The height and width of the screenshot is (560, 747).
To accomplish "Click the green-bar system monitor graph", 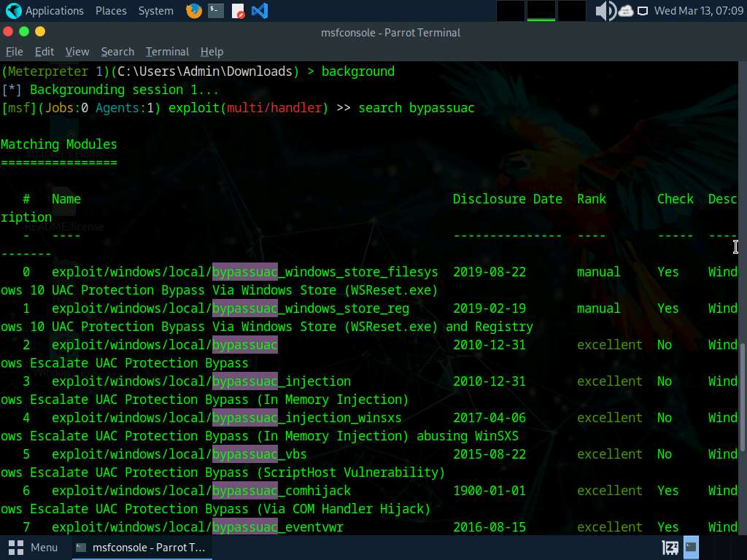I will [x=541, y=11].
